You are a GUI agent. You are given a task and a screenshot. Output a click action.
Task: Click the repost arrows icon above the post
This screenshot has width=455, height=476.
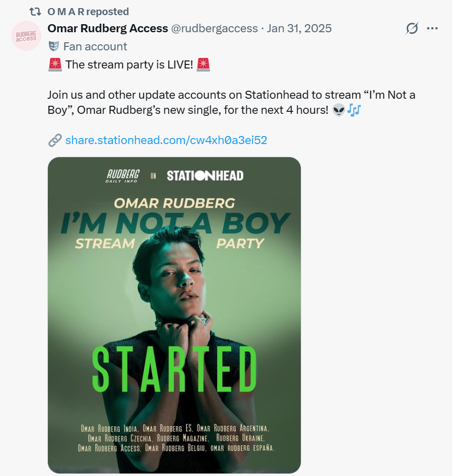(x=35, y=12)
